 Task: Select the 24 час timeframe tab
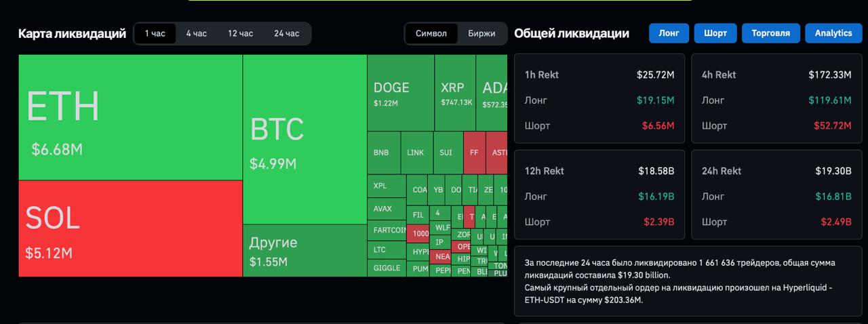point(286,33)
